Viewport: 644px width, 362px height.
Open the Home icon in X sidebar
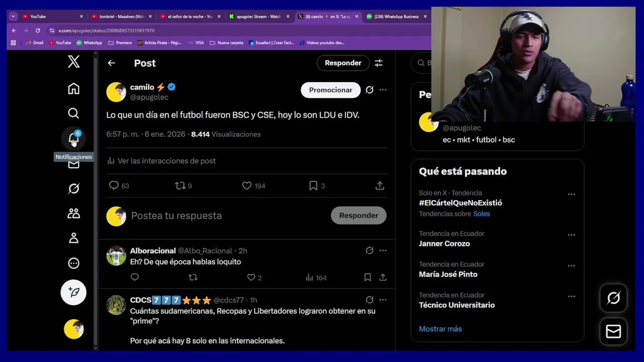tap(73, 88)
